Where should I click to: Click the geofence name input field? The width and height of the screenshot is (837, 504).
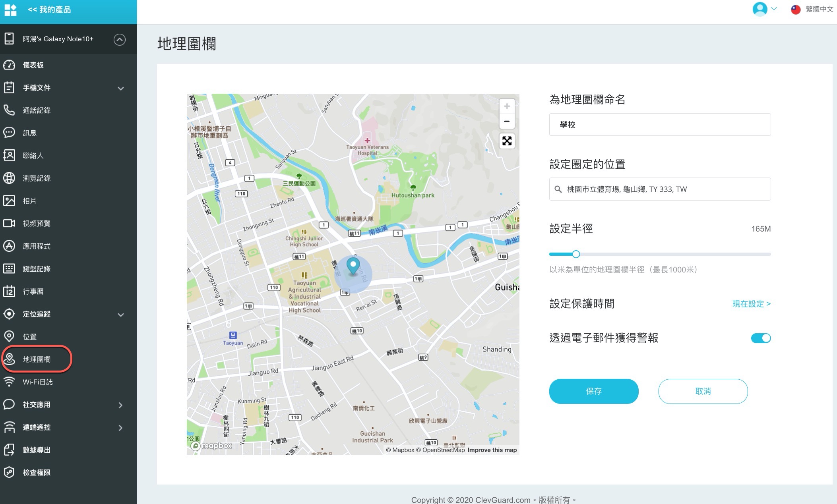[x=660, y=125]
